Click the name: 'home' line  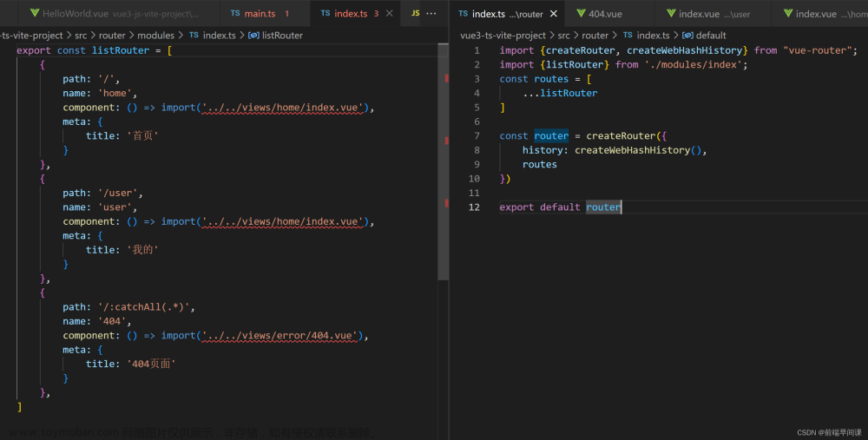coord(100,93)
